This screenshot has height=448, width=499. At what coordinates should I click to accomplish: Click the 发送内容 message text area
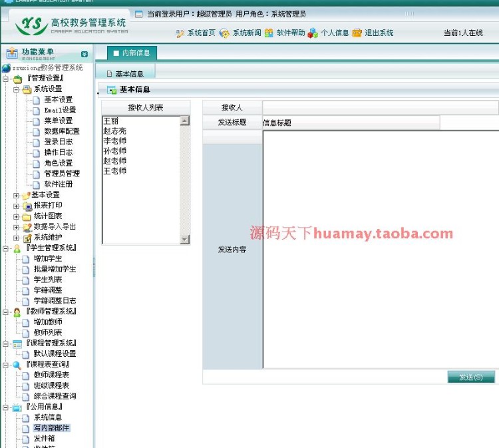point(381,250)
